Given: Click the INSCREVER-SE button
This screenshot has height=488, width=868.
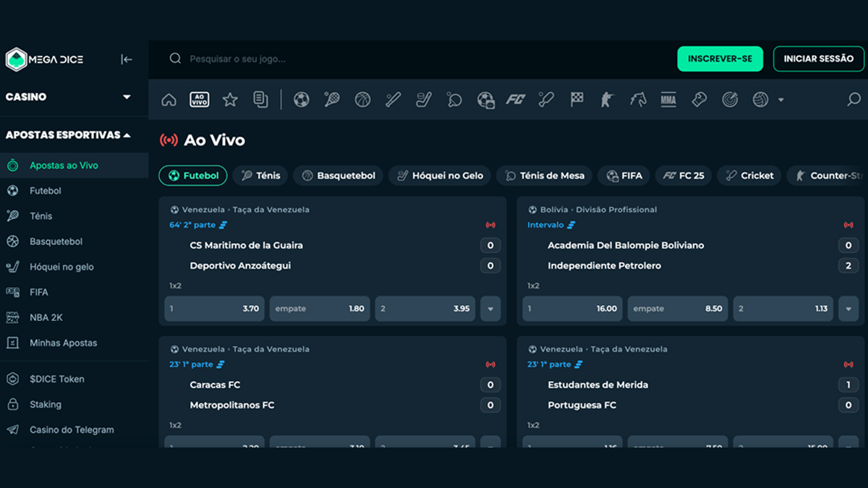Looking at the screenshot, I should [x=720, y=59].
